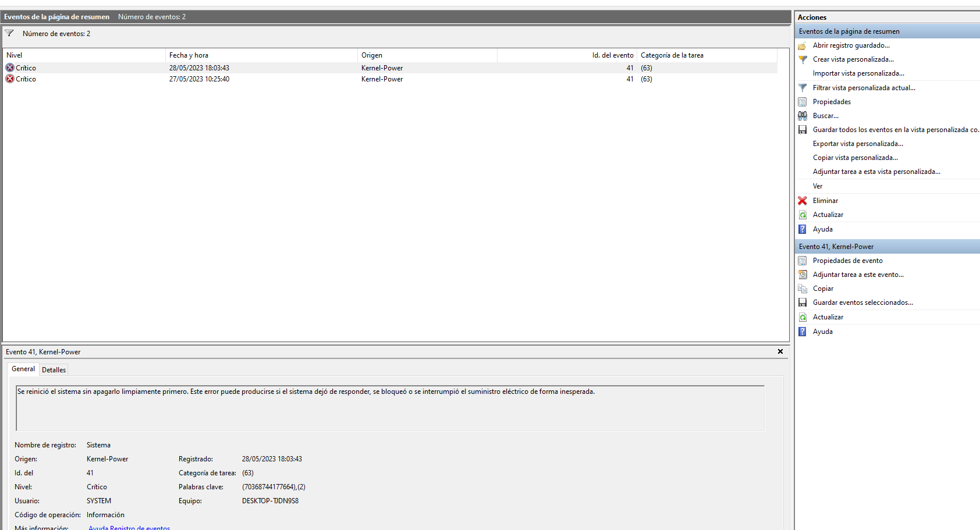Open the Ver submenu in Acciones
Viewport: 980px width, 530px height.
(818, 186)
